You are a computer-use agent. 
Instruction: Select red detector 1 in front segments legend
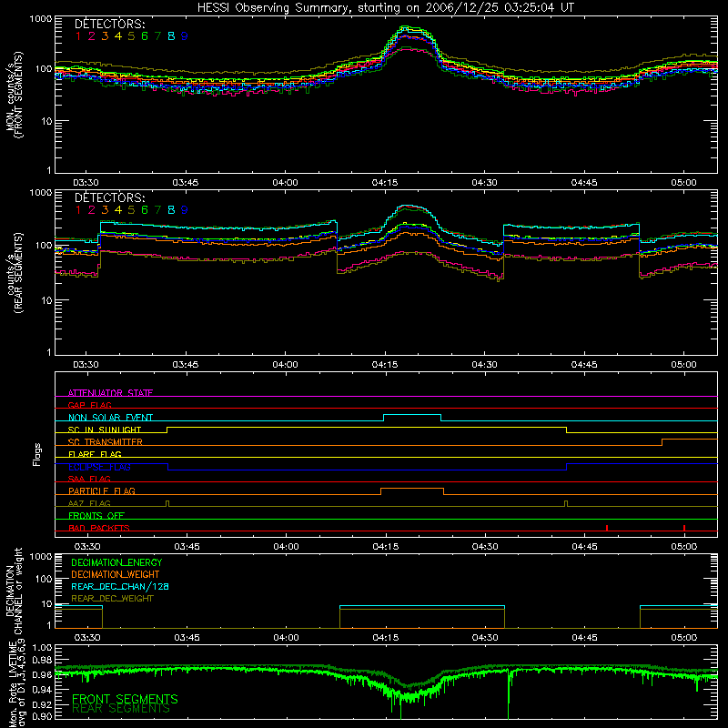(x=78, y=36)
